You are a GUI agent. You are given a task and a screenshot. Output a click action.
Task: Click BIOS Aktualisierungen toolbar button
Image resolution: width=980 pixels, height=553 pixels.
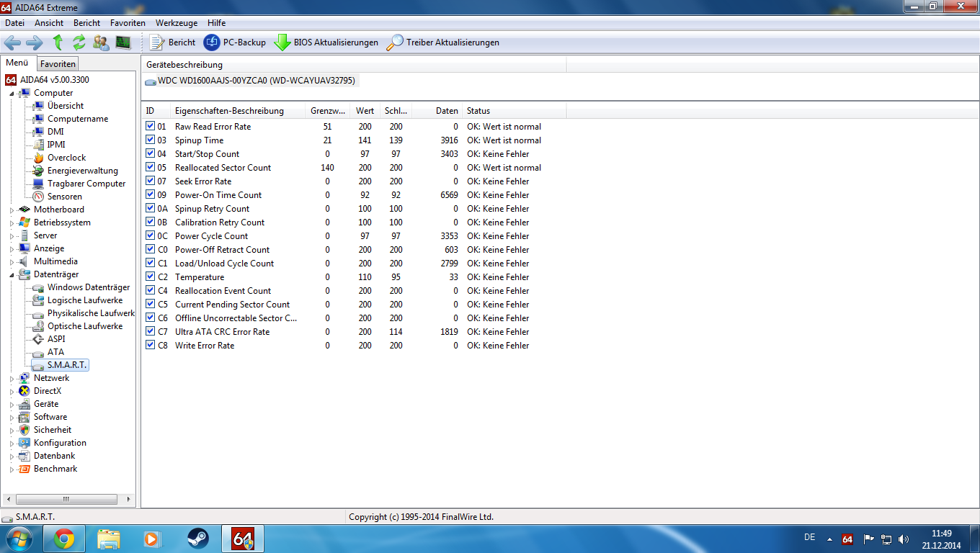326,42
